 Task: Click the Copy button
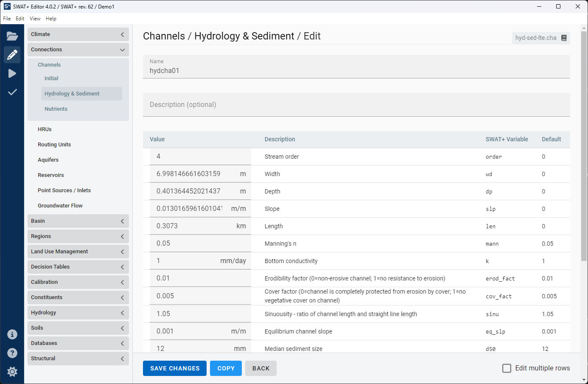tap(226, 368)
